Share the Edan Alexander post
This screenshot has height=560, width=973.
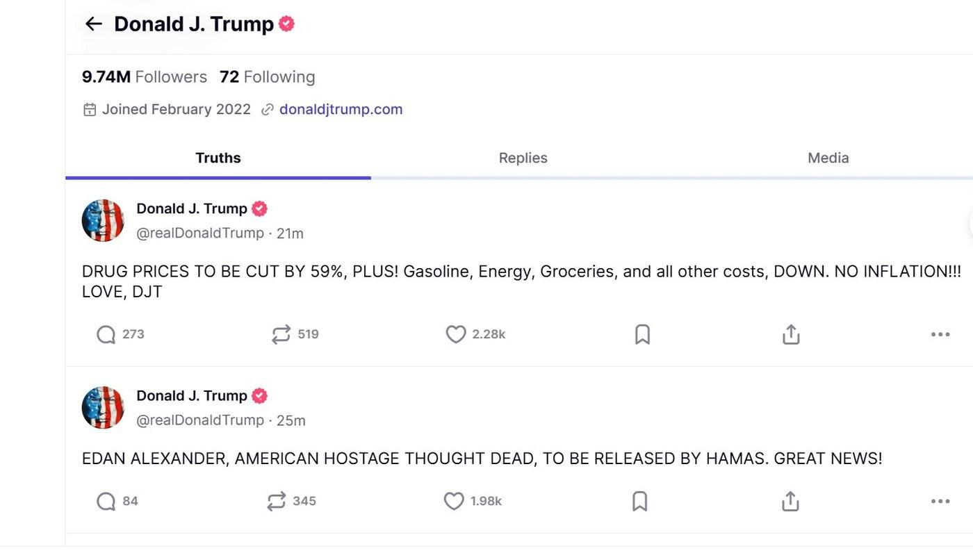tap(790, 501)
